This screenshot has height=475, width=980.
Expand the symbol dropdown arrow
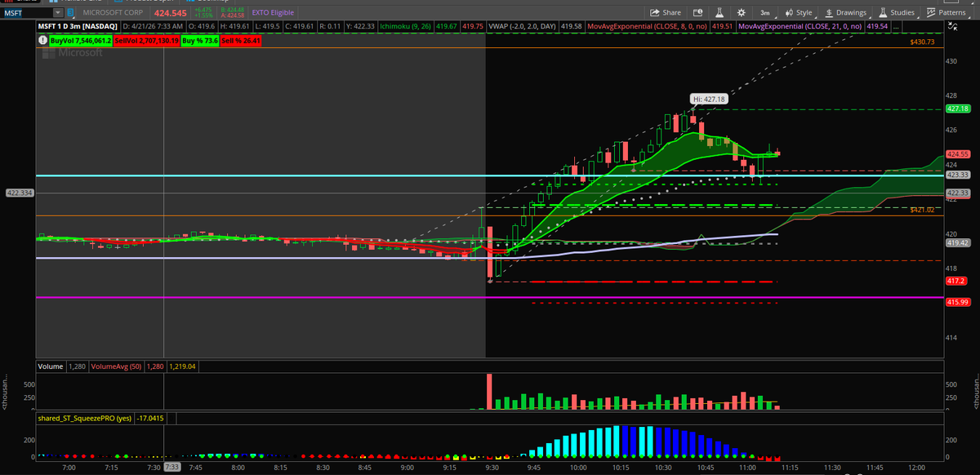pyautogui.click(x=57, y=13)
